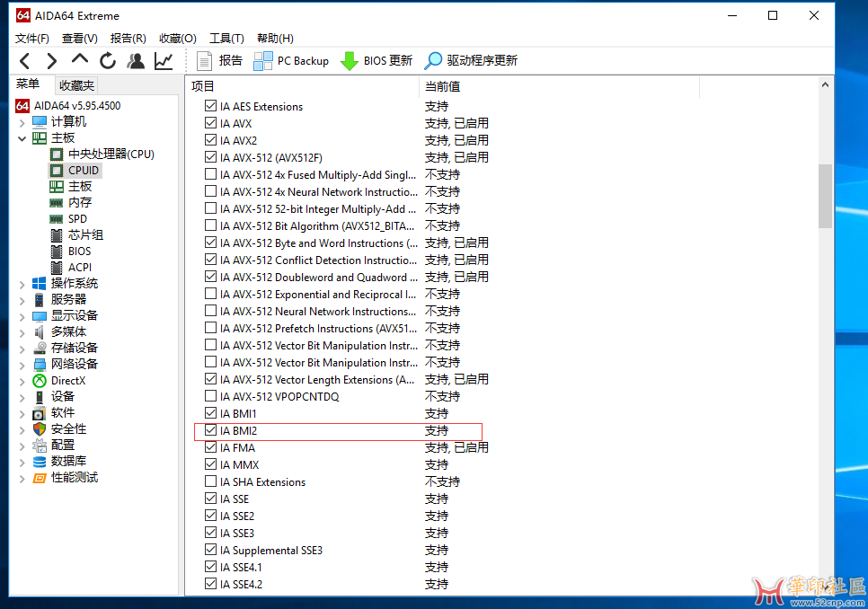Select the AIDA64 v5.95.4500 root node
This screenshot has width=868, height=609.
(x=68, y=106)
